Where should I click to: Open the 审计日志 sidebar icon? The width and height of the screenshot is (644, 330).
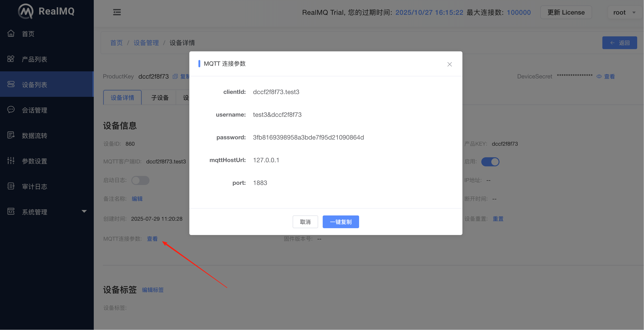click(x=11, y=186)
